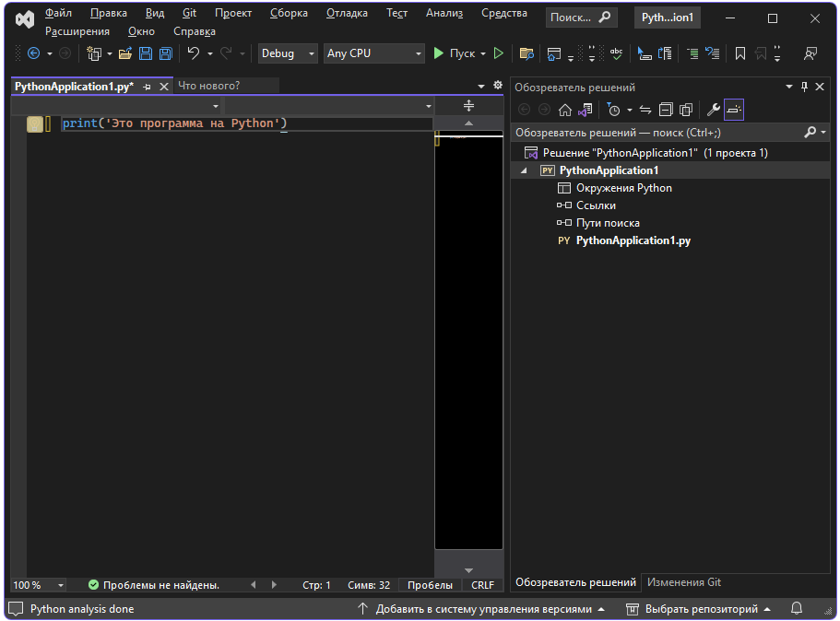Click the Пробелы indentation setting
The height and width of the screenshot is (621, 840).
pos(431,585)
